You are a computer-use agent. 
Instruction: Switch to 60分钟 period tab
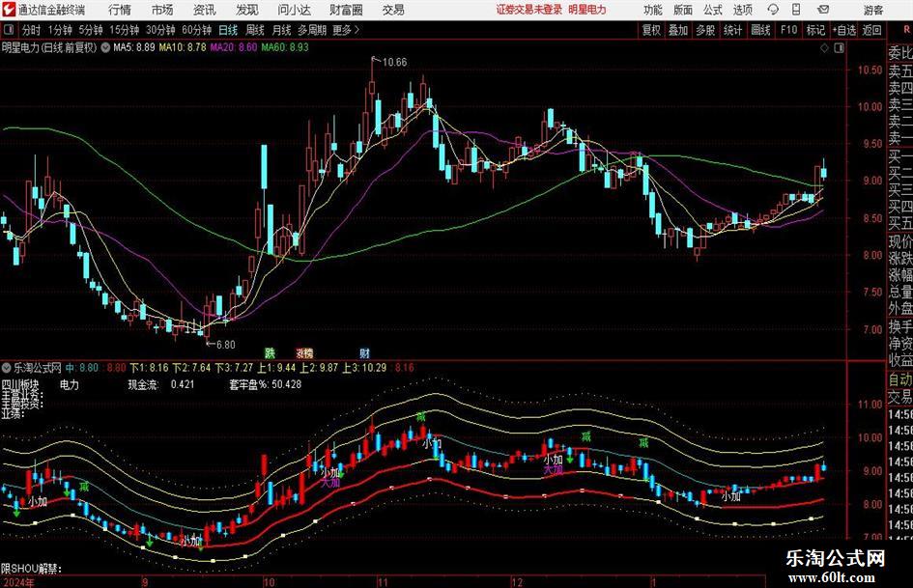tap(197, 30)
